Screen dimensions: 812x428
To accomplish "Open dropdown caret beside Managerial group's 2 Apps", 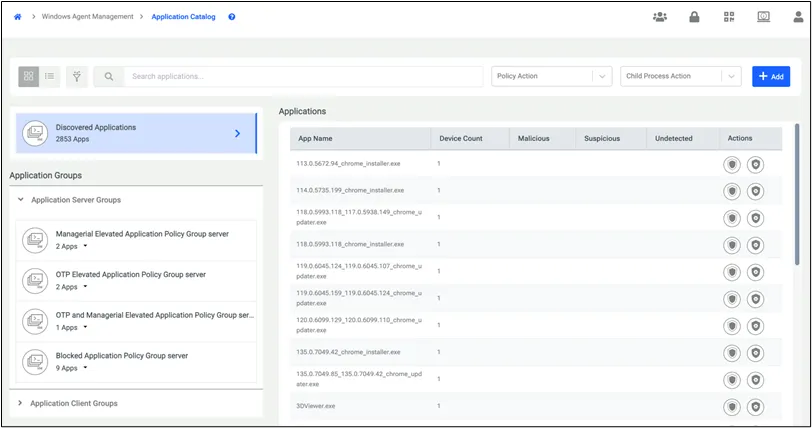I will tap(85, 246).
